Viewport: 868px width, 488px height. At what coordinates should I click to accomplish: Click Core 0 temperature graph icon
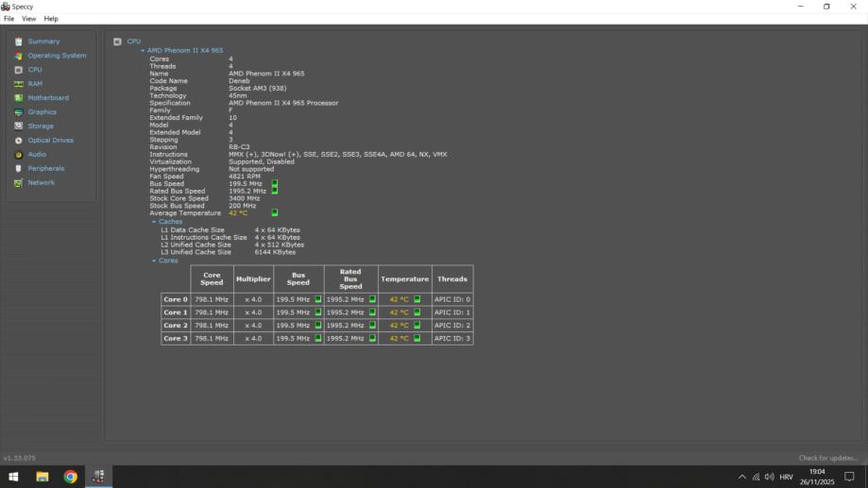pyautogui.click(x=417, y=299)
